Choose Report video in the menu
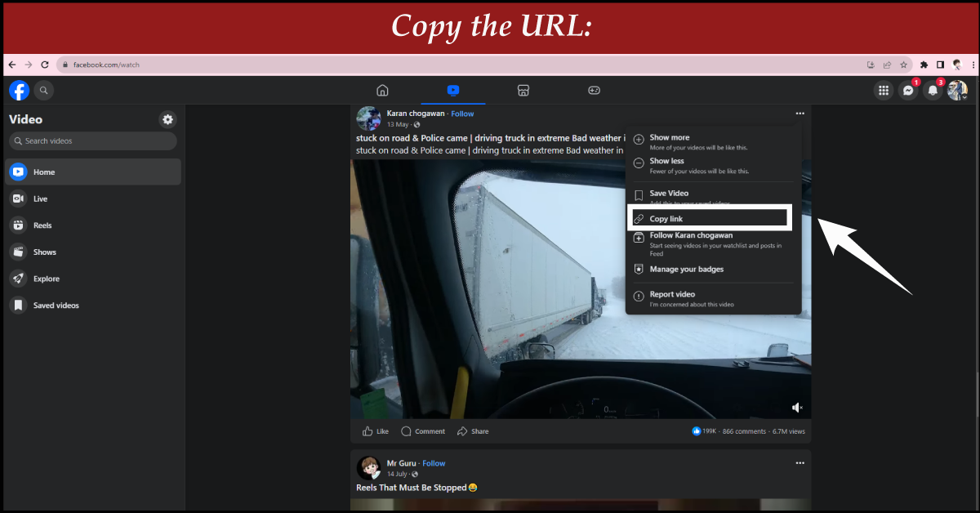 tap(672, 294)
